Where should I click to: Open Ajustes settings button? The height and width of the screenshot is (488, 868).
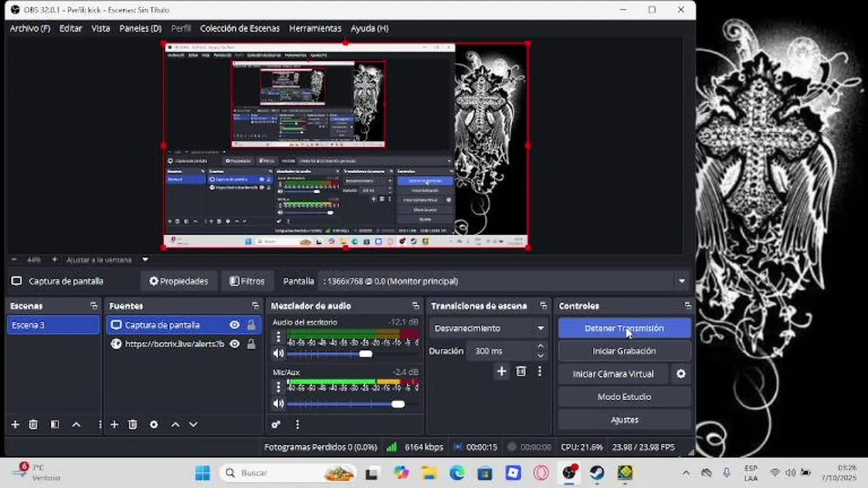coord(625,420)
